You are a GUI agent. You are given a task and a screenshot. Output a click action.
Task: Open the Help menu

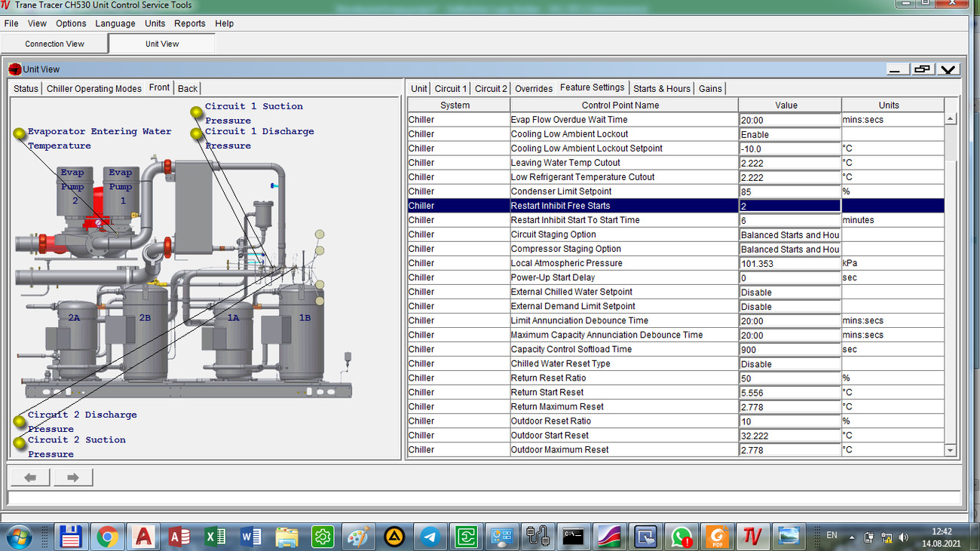tap(225, 23)
